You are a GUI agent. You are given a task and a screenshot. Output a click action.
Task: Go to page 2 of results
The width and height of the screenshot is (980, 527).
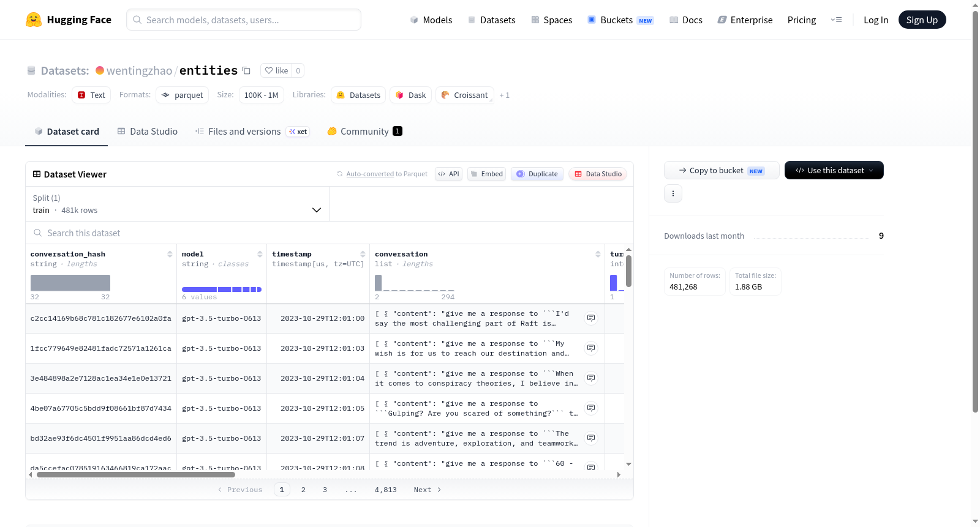pyautogui.click(x=303, y=490)
